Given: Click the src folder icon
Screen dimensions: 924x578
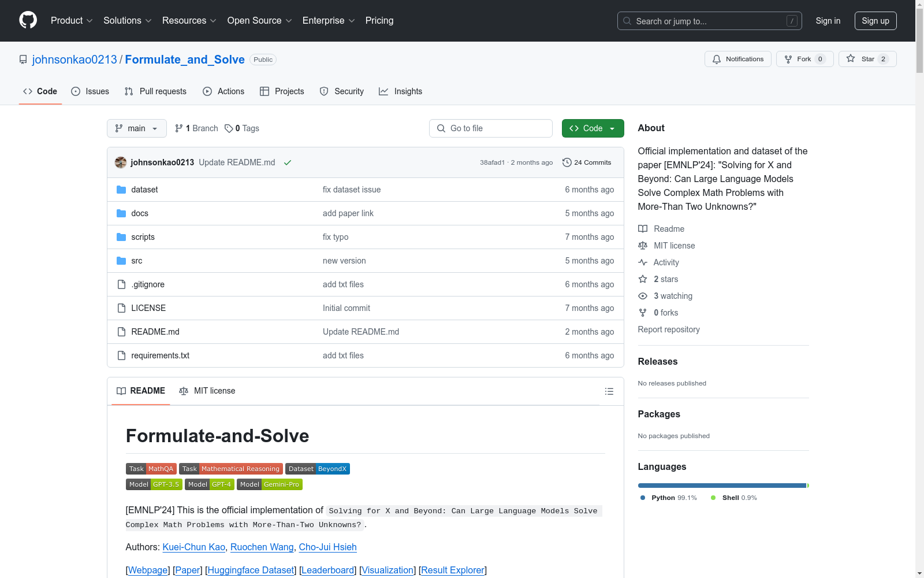Looking at the screenshot, I should point(121,261).
